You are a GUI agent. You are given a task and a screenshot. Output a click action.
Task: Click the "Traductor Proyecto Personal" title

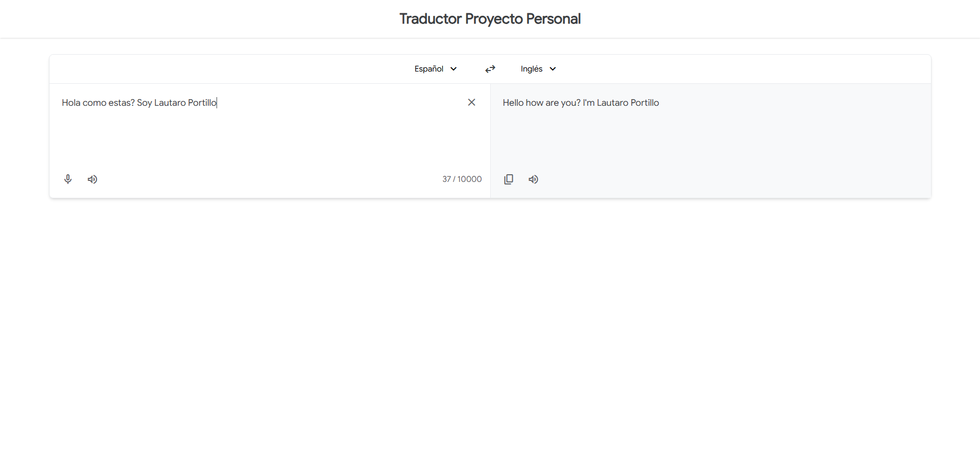[490, 19]
